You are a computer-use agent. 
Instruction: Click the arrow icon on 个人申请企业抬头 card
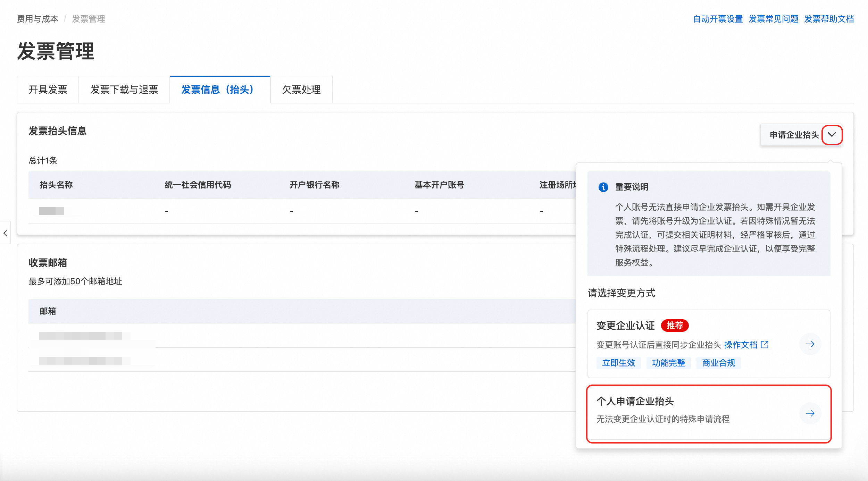click(810, 413)
